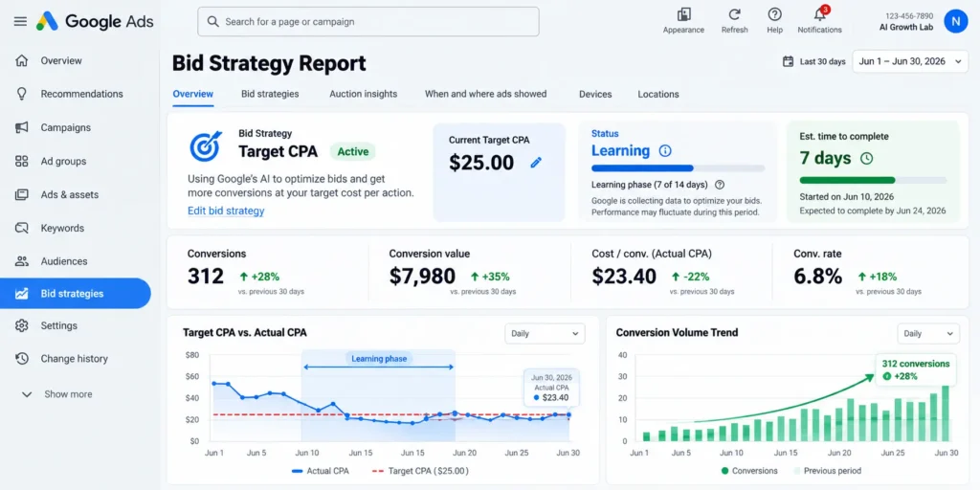Screen dimensions: 980x490
Task: Click the learning phase help question icon
Action: click(x=720, y=185)
